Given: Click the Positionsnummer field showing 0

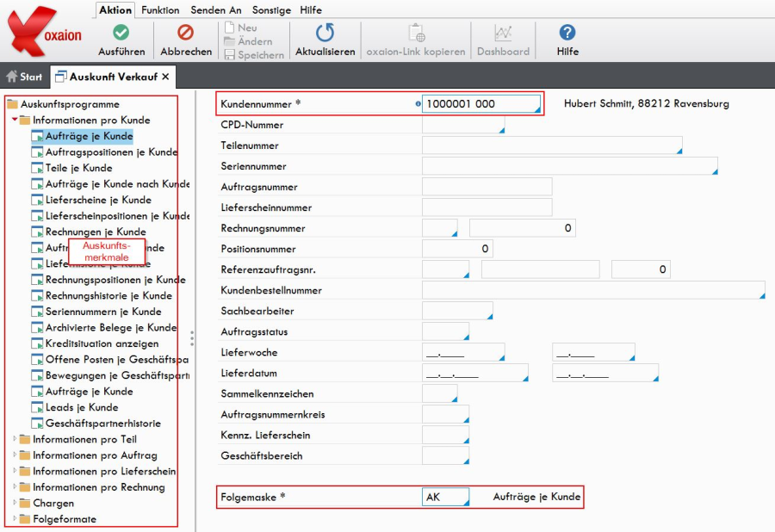Looking at the screenshot, I should (457, 249).
